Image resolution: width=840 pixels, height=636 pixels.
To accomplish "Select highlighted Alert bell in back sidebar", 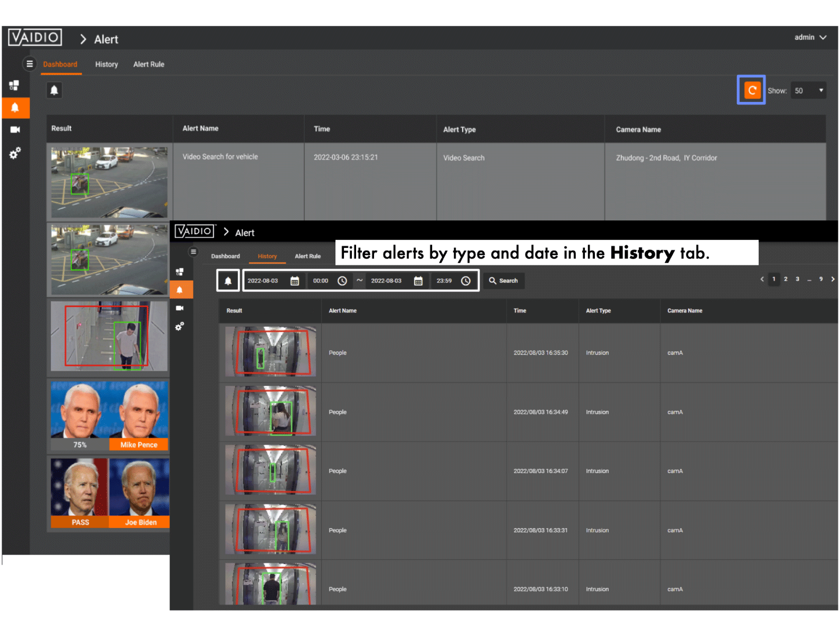I will tap(15, 108).
